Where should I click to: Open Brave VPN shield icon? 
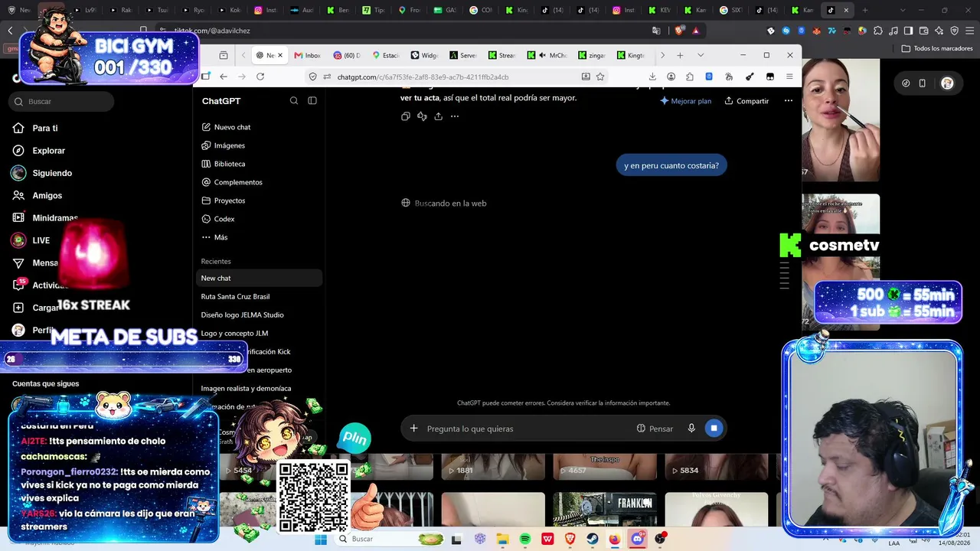pyautogui.click(x=954, y=31)
